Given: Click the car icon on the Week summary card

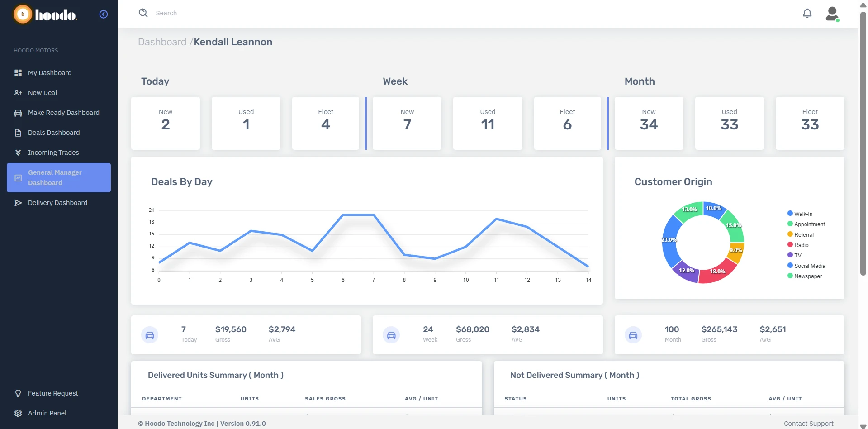Looking at the screenshot, I should click(392, 335).
